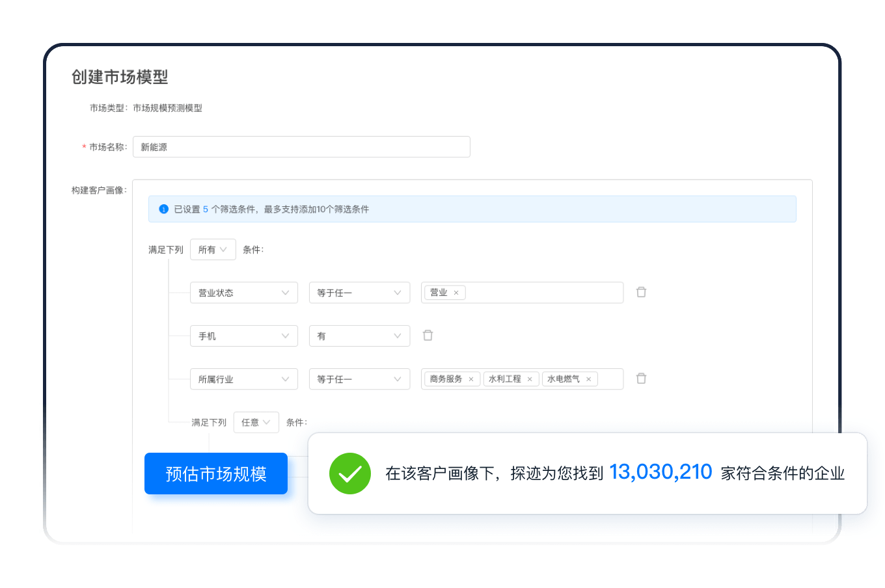Click the 构建客户画像 label
The height and width of the screenshot is (588, 885).
pyautogui.click(x=99, y=190)
